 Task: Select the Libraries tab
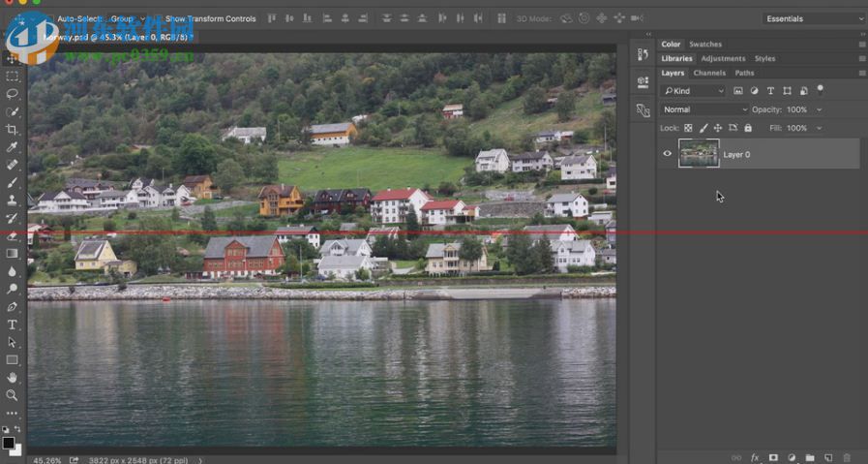(676, 59)
